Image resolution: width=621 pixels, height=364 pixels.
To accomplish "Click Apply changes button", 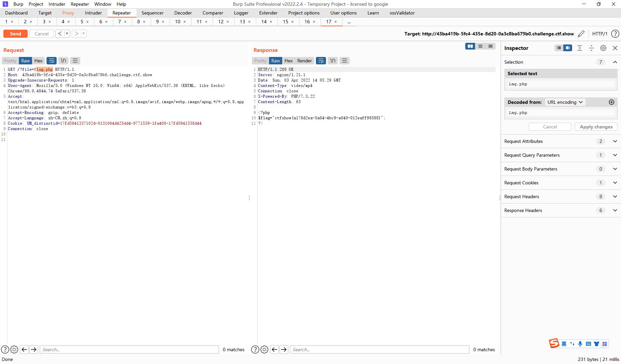I will tap(596, 127).
